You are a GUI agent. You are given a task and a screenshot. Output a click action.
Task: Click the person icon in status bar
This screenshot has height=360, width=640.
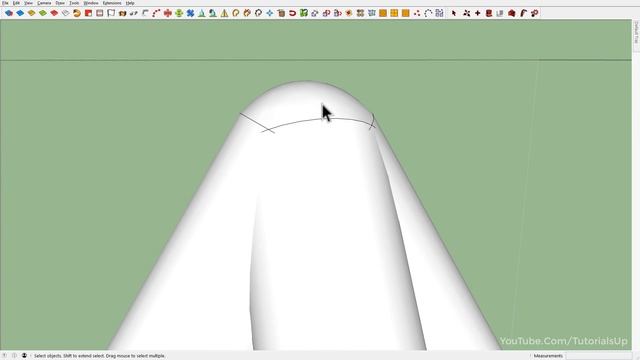(x=24, y=356)
